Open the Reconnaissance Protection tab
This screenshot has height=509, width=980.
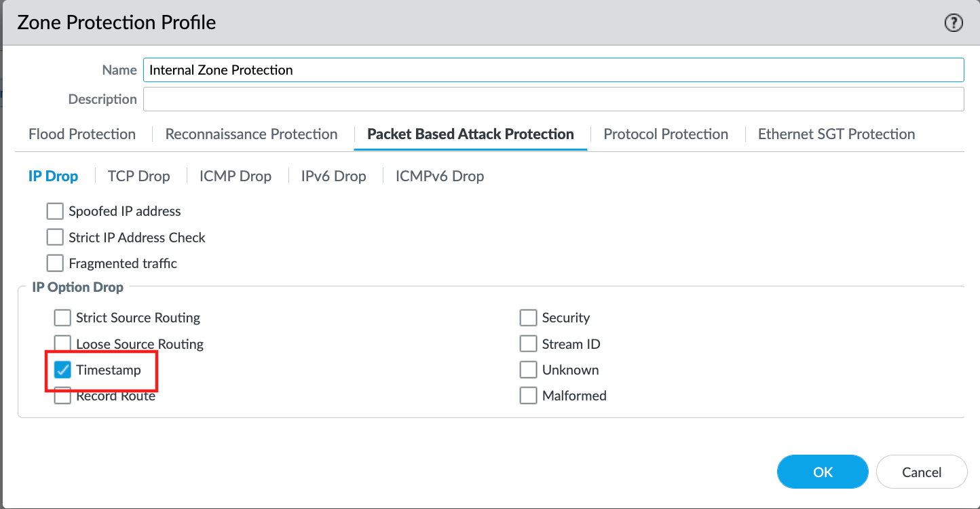[x=251, y=134]
